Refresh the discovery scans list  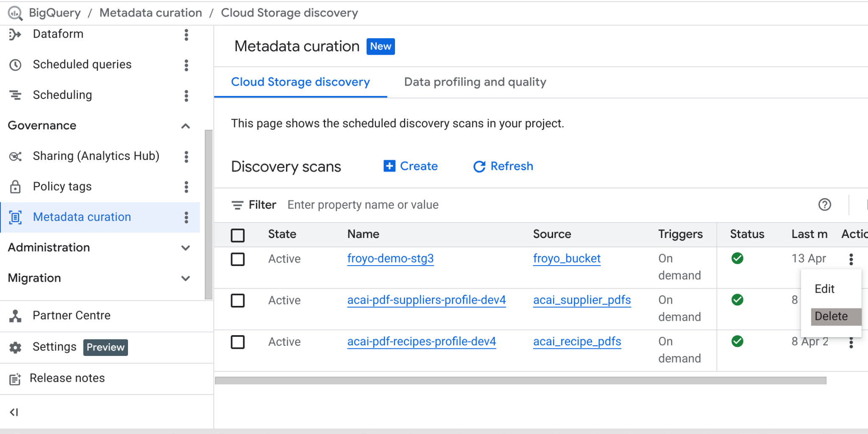point(503,166)
